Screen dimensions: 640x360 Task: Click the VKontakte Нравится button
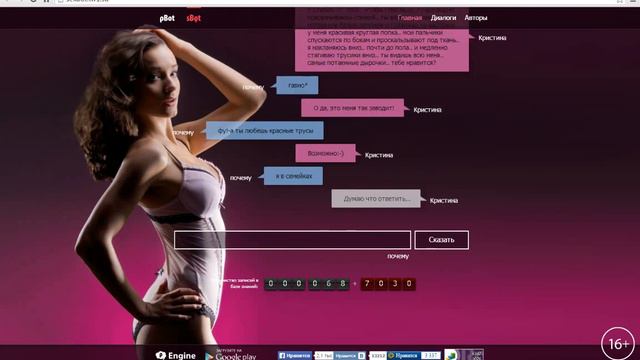[350, 356]
